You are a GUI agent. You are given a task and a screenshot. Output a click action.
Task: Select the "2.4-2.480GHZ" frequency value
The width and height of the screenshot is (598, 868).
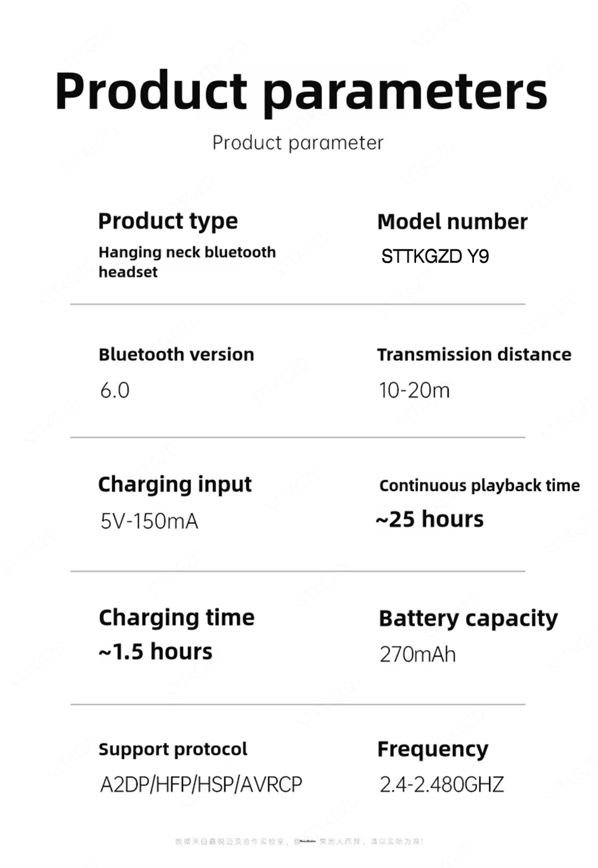[442, 785]
